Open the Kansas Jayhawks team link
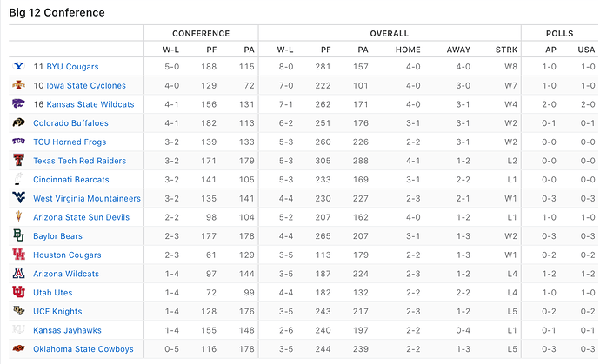 coord(67,330)
